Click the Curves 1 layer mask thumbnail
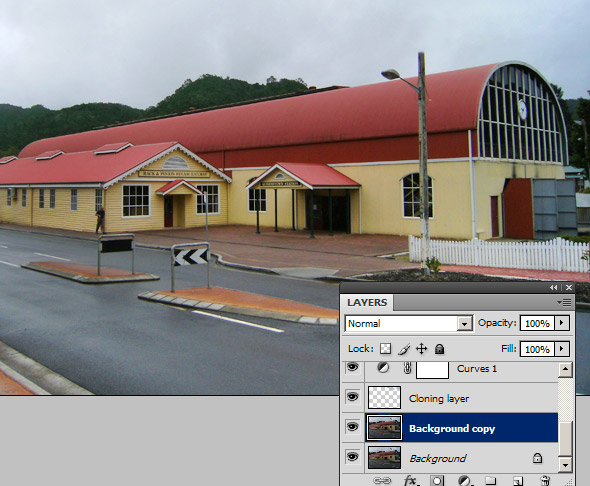 click(432, 370)
